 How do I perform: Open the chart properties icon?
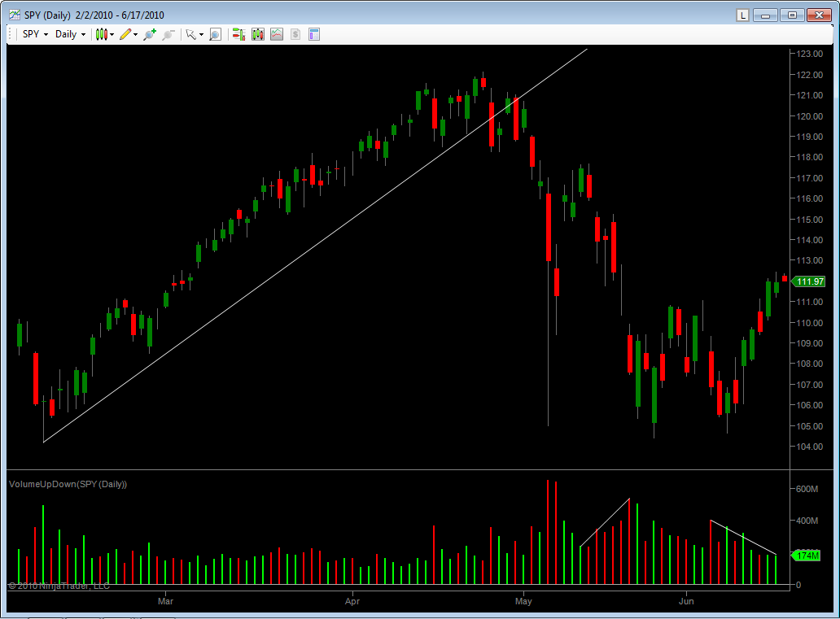pyautogui.click(x=314, y=34)
